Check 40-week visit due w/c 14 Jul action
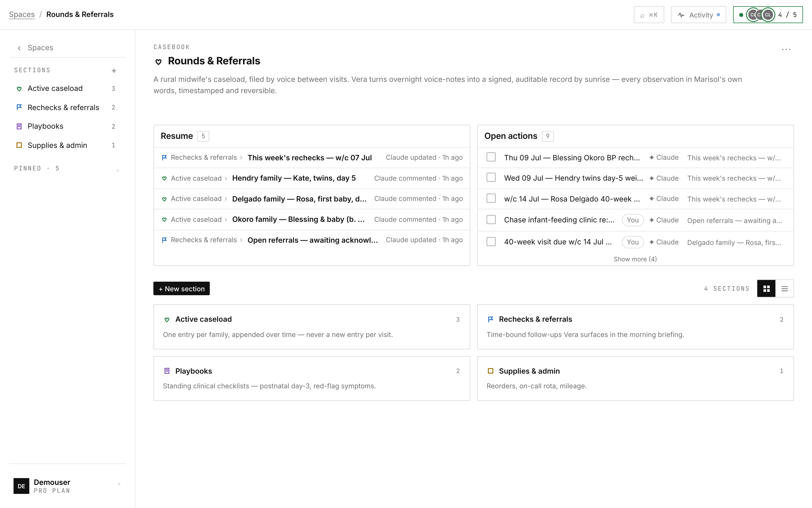812x508 pixels. (x=491, y=242)
